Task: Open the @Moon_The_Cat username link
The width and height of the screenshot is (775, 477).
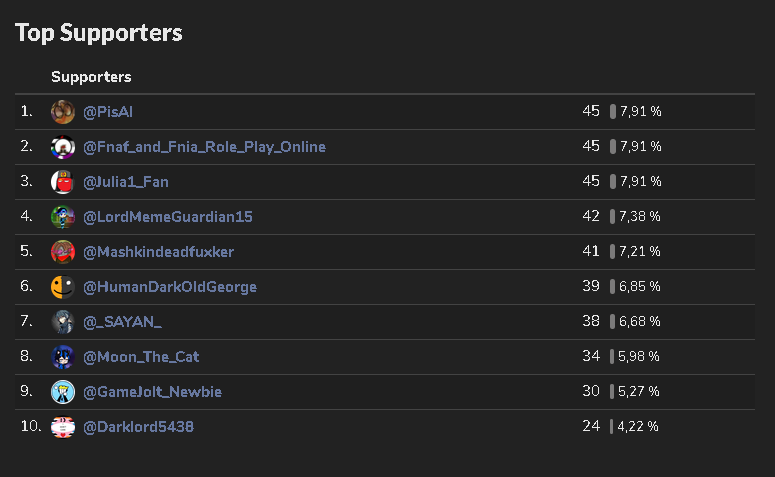Action: tap(141, 357)
